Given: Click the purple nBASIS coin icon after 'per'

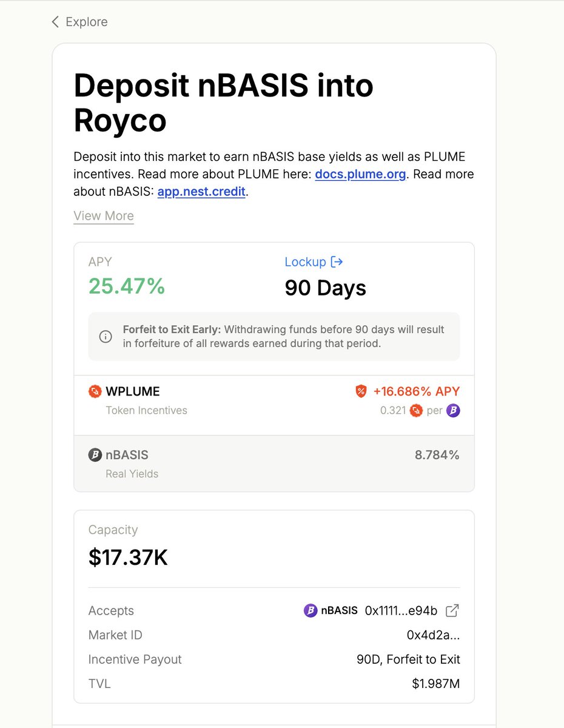Looking at the screenshot, I should (x=453, y=411).
